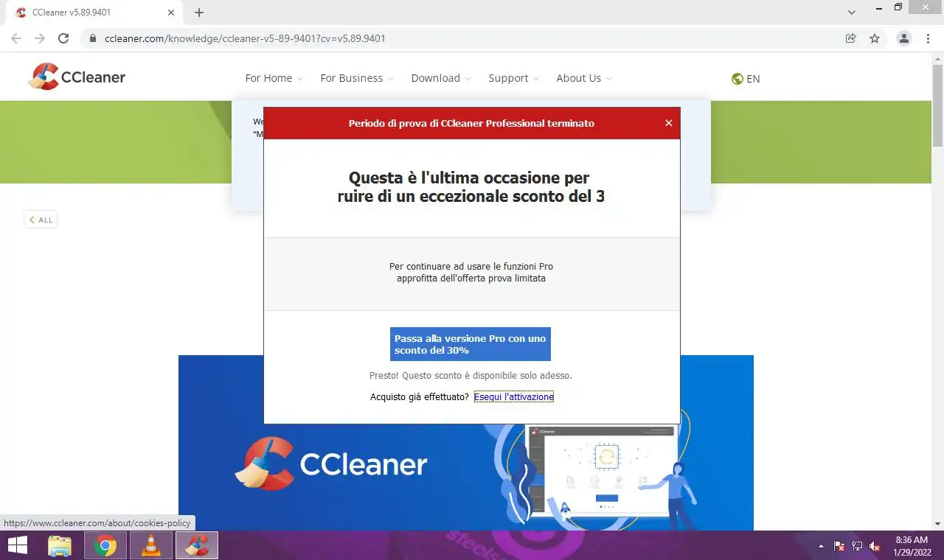Close the CCleaner trial-ended dialog
The image size is (944, 560).
668,123
